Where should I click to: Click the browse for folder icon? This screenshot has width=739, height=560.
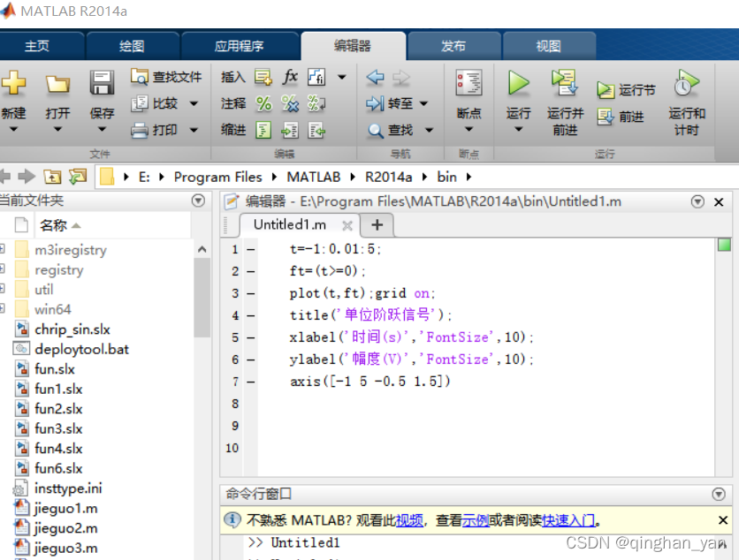click(x=78, y=177)
